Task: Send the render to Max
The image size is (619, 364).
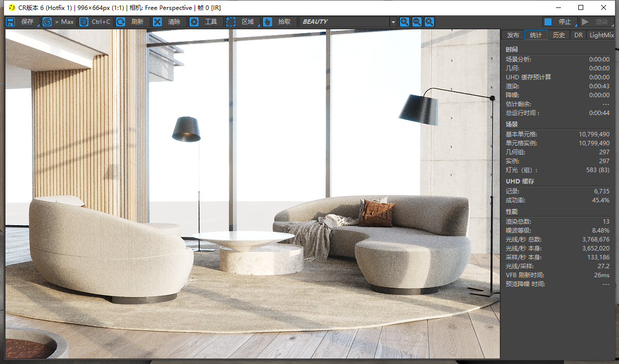Action: tap(58, 22)
